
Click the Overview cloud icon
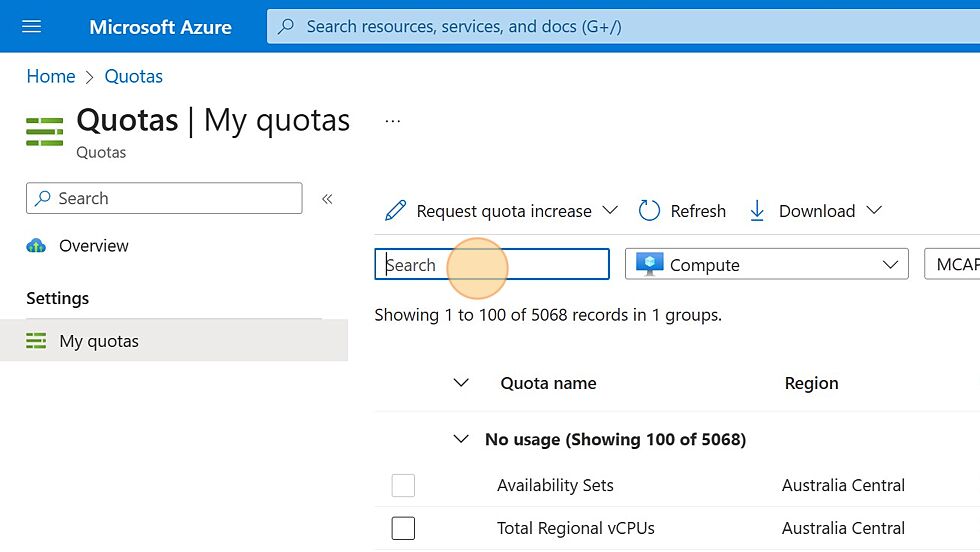click(36, 246)
